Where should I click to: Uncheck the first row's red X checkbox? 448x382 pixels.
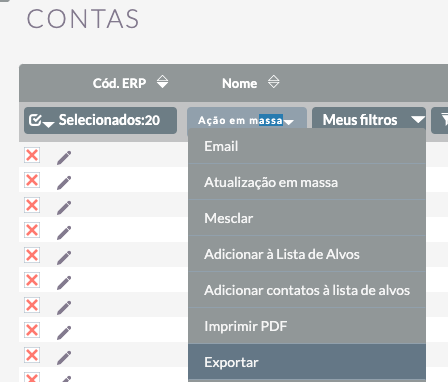point(32,155)
